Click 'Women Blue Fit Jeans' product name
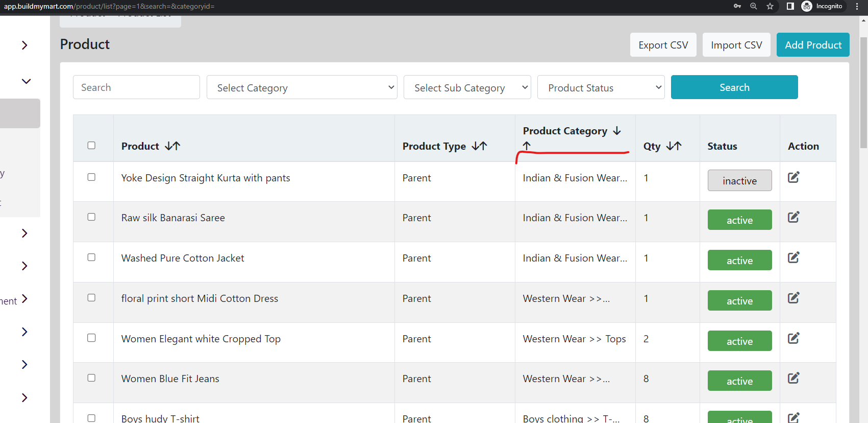Viewport: 868px width, 423px height. click(x=170, y=379)
